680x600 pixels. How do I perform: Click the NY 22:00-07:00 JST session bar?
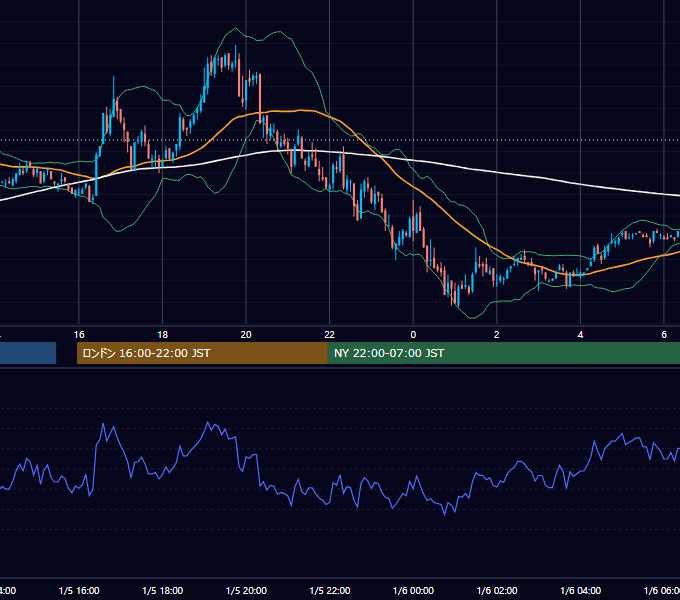click(x=503, y=353)
